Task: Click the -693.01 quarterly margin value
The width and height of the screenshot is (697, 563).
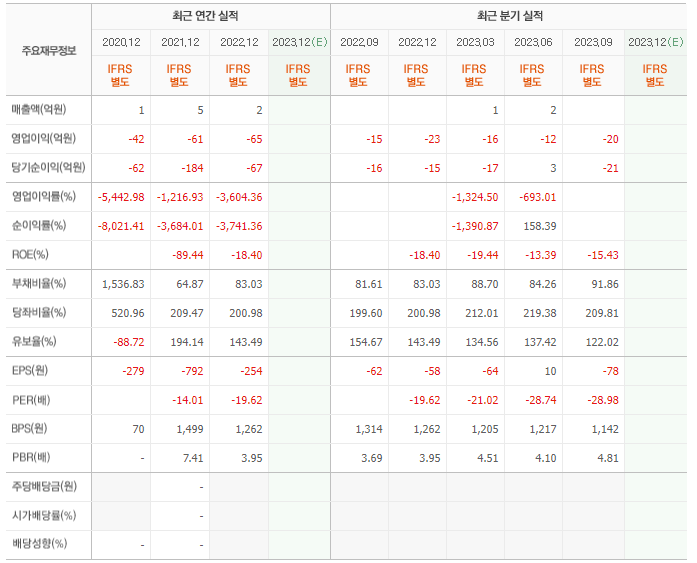Action: (x=537, y=197)
